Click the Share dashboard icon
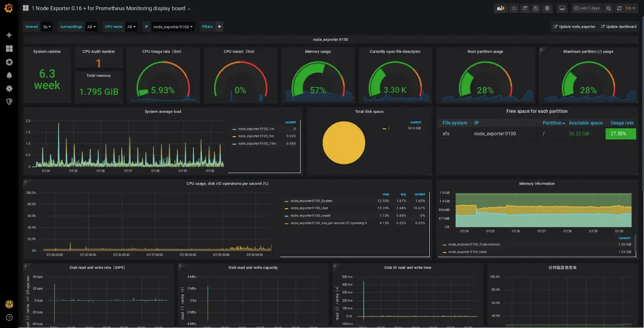Screen dimensions: 644x328 click(525, 8)
